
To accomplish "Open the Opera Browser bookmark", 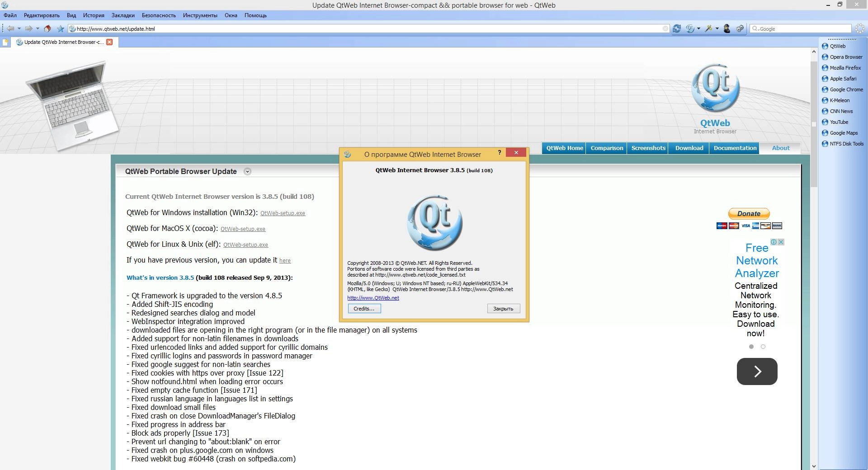I will pos(842,57).
